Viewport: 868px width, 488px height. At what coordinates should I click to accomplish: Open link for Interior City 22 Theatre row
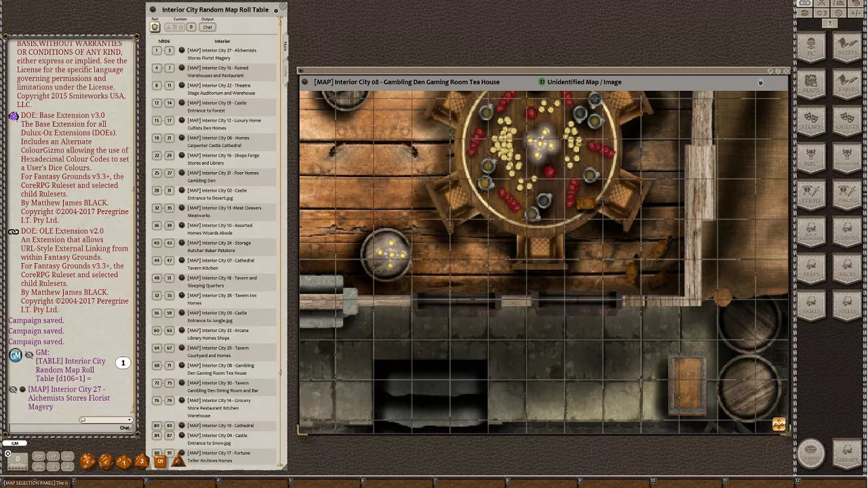182,85
